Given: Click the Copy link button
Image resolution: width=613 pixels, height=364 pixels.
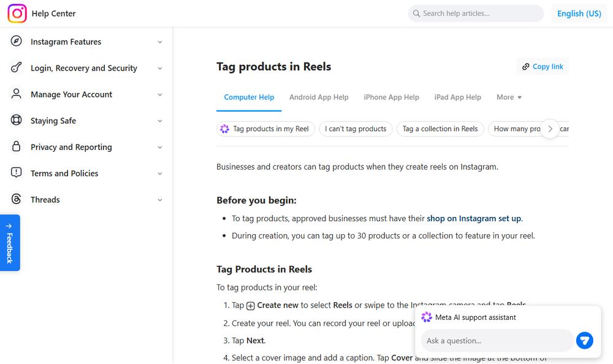Looking at the screenshot, I should click(543, 67).
